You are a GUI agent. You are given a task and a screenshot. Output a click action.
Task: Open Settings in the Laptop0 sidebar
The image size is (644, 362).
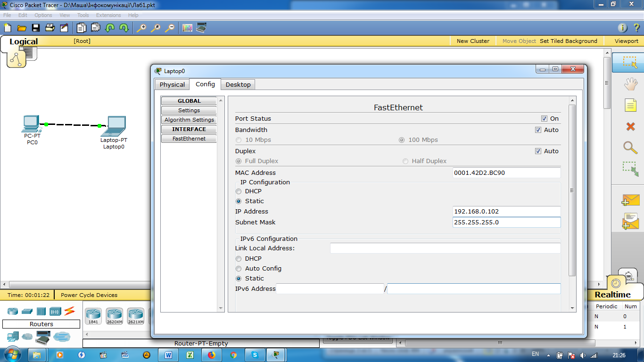pyautogui.click(x=189, y=110)
